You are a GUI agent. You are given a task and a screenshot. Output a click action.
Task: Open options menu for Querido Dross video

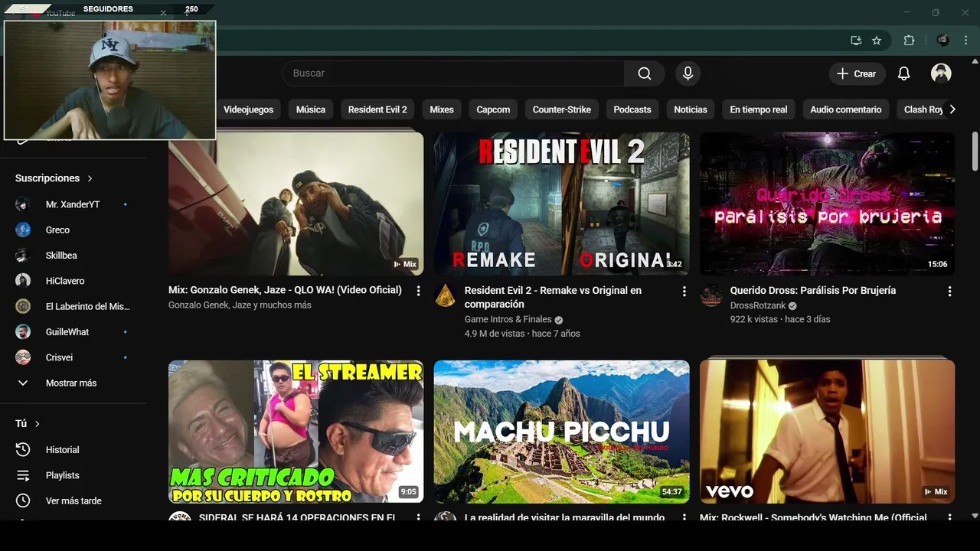pos(949,291)
